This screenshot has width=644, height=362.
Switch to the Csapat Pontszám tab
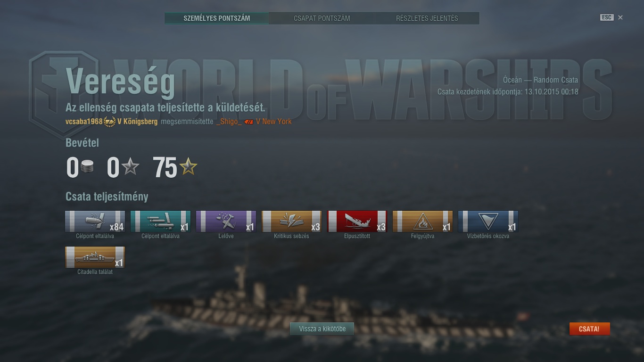pyautogui.click(x=322, y=18)
